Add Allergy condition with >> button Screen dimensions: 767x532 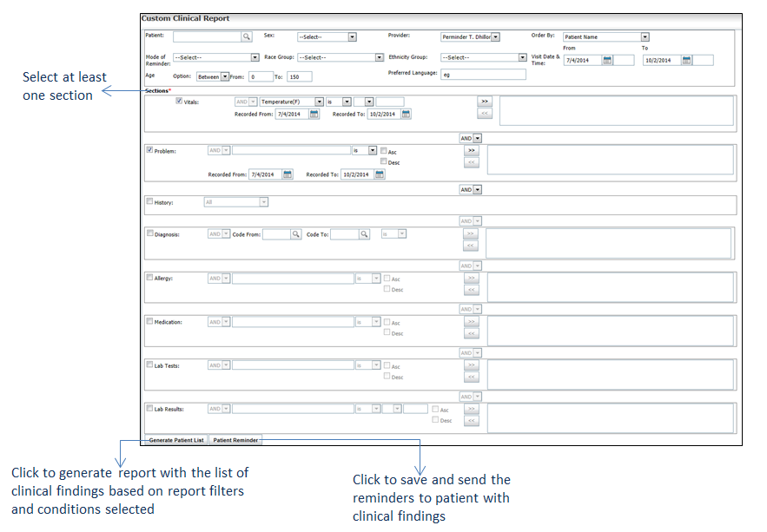[x=471, y=278]
